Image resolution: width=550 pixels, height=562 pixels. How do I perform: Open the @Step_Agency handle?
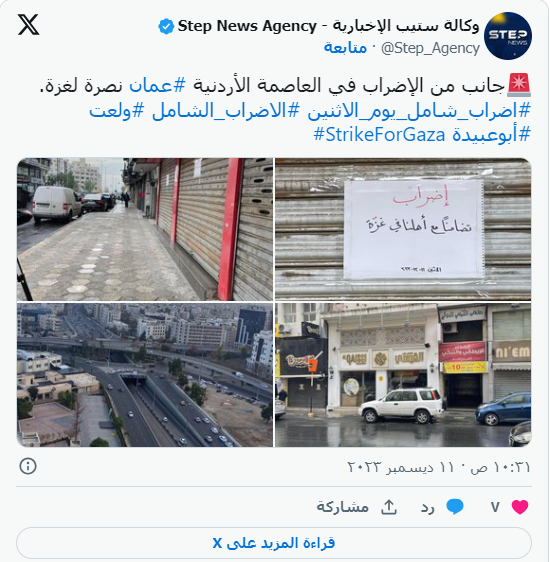tap(430, 48)
